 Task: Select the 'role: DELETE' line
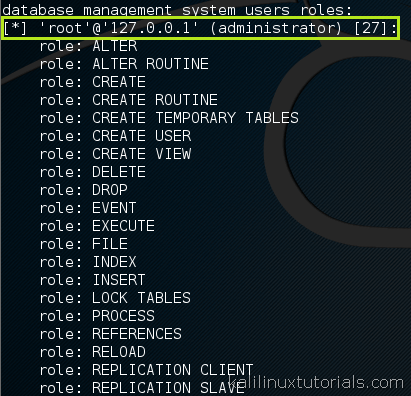click(93, 172)
